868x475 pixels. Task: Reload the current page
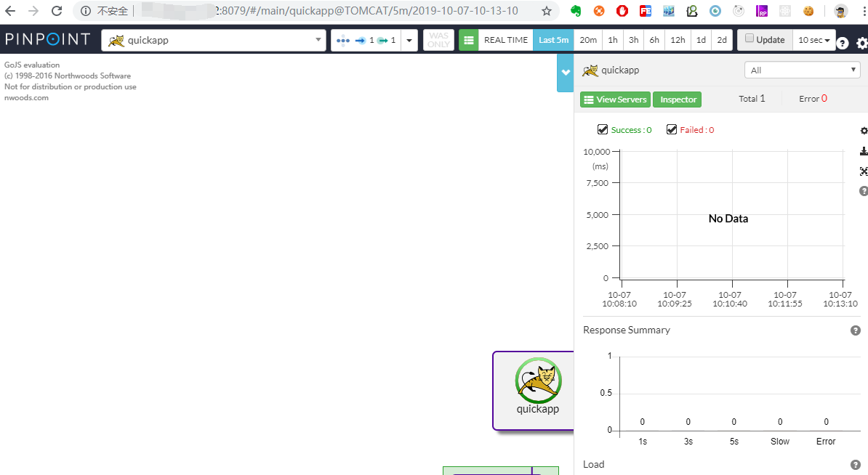[x=57, y=10]
